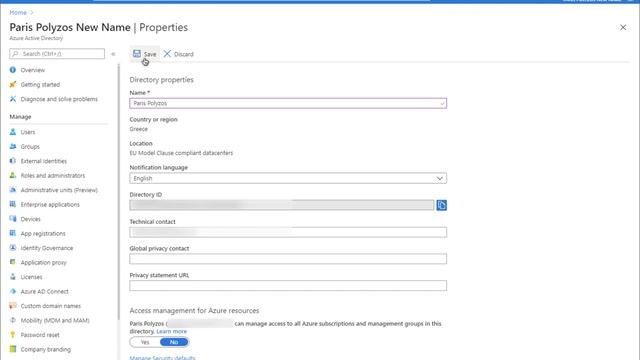Click the Administrative units icon
640x360 pixels.
click(13, 190)
